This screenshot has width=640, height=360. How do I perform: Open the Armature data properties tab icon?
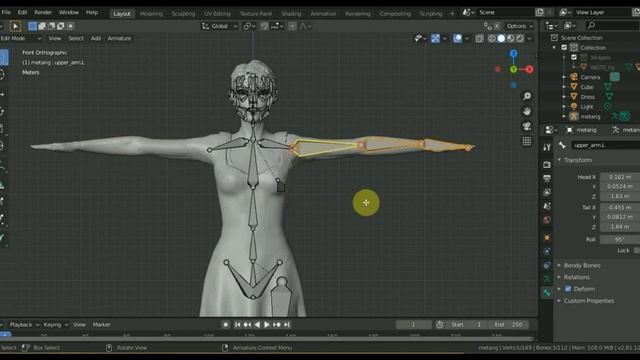tap(547, 279)
